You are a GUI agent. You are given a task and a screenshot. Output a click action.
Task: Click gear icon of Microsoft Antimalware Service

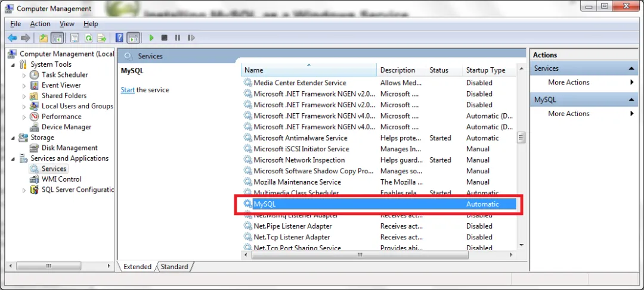(x=247, y=138)
